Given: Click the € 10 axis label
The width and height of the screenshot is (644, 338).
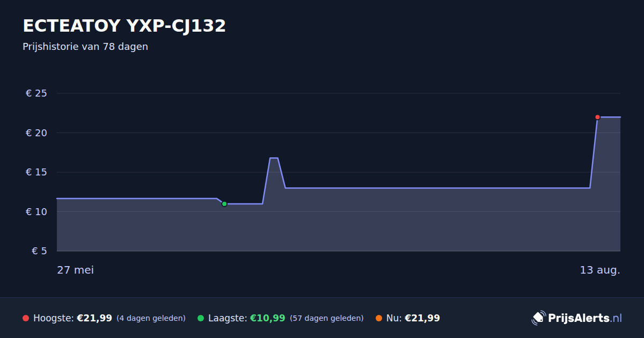Looking at the screenshot, I should pos(36,212).
